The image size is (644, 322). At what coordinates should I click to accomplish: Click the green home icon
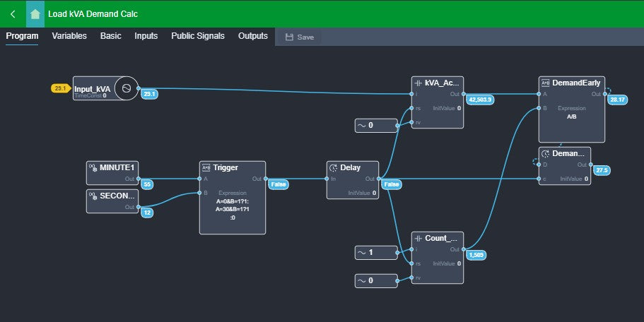[x=35, y=13]
